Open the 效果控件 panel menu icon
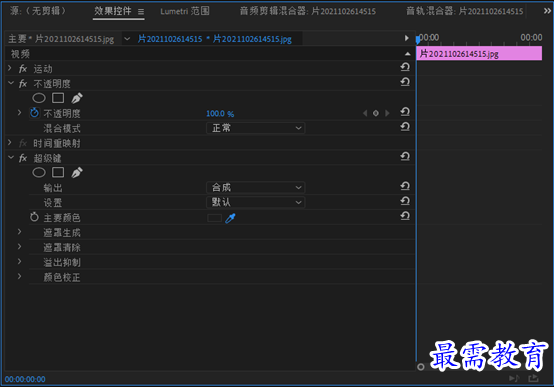This screenshot has width=554, height=387. point(141,12)
